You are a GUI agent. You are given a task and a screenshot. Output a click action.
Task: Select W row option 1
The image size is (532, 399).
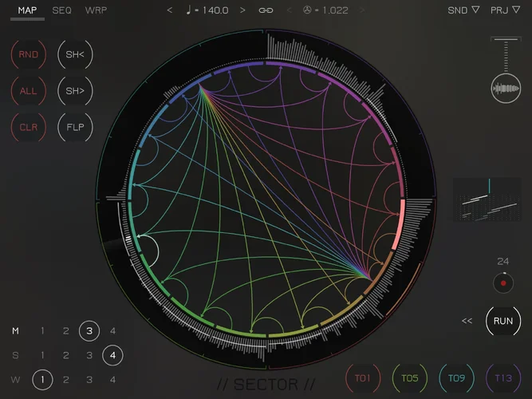[x=42, y=379]
